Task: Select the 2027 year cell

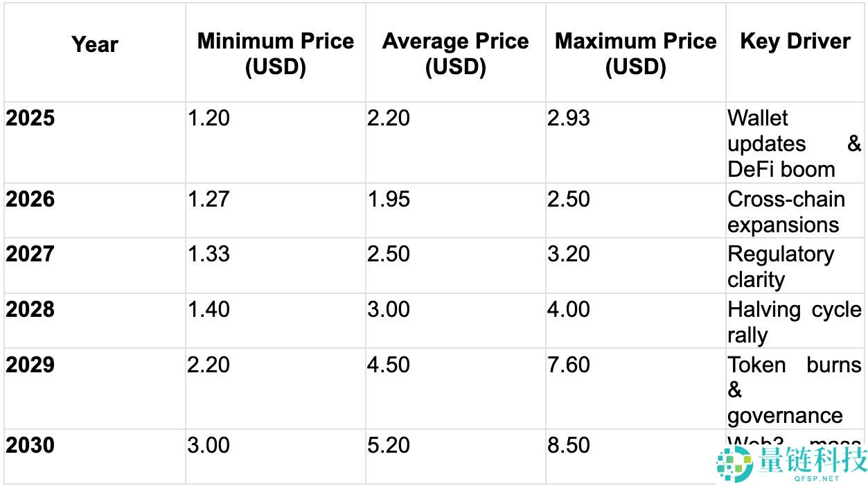Action: tap(30, 254)
